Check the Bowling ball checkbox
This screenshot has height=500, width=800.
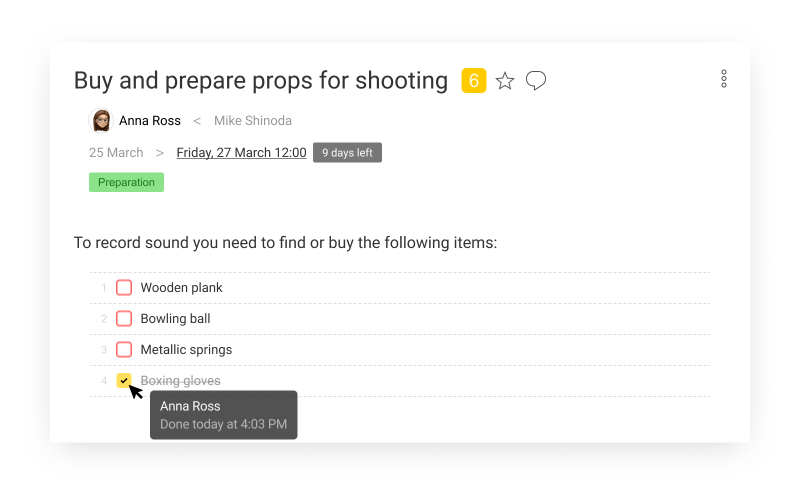(x=124, y=318)
